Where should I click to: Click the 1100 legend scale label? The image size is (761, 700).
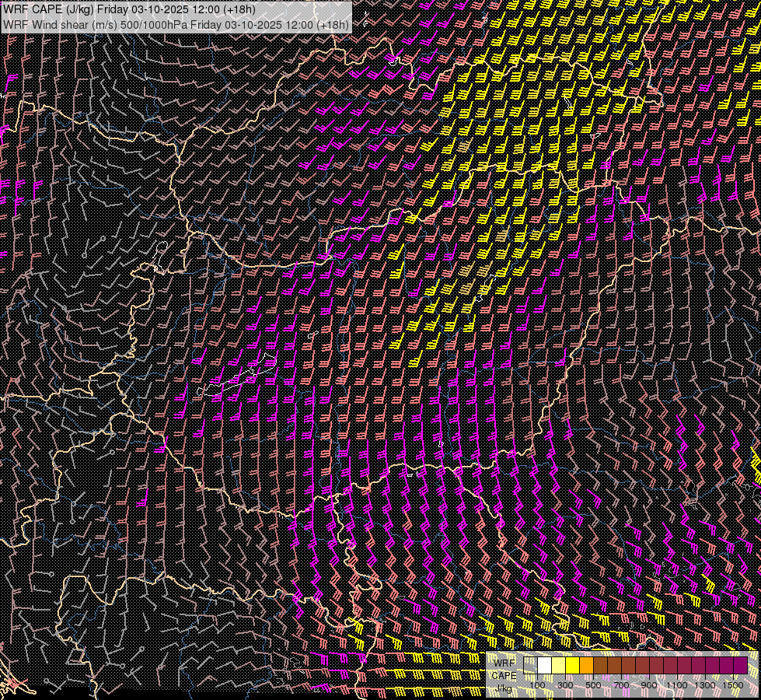coord(677,685)
